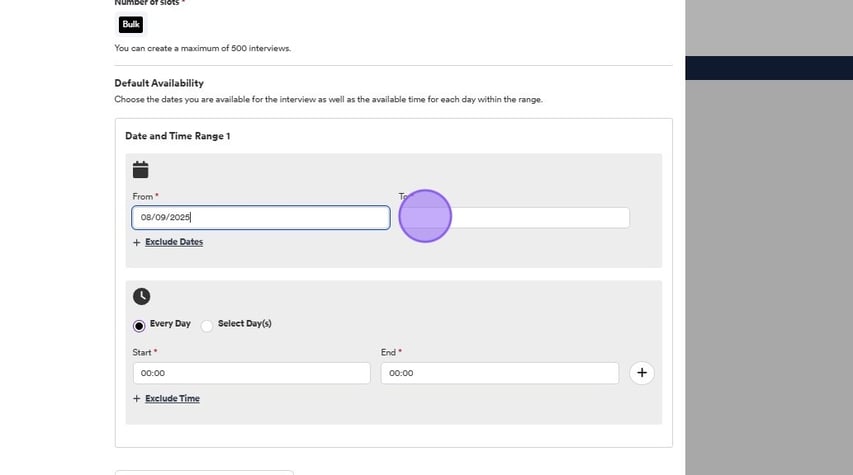Click the clock icon in time section
Image resolution: width=853 pixels, height=475 pixels.
(141, 296)
